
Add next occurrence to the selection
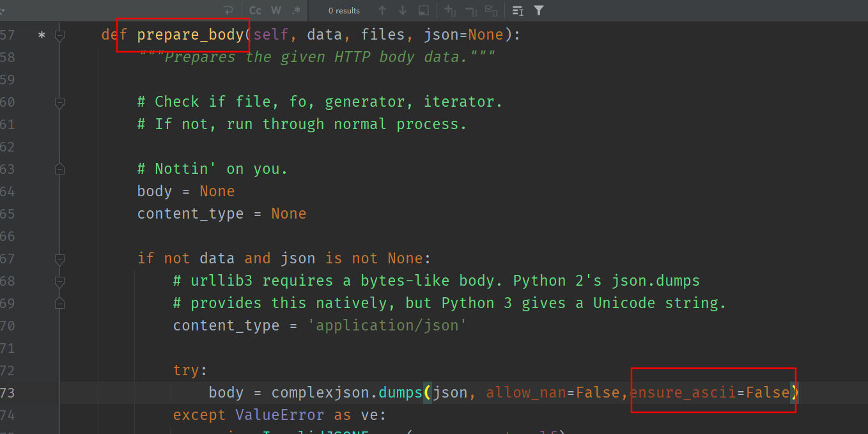pyautogui.click(x=449, y=10)
